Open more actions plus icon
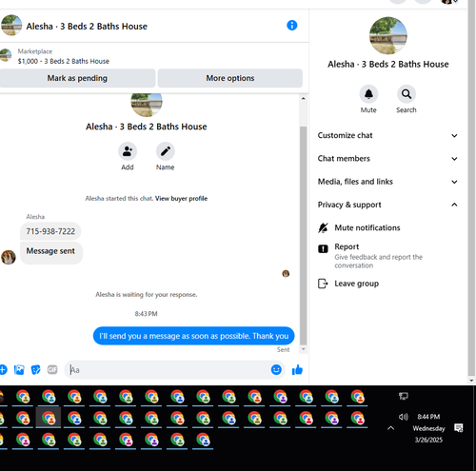This screenshot has height=471, width=476. 3,369
